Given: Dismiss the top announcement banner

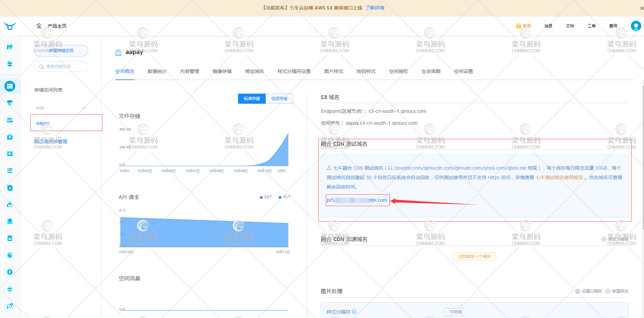Looking at the screenshot, I should coord(642,8).
